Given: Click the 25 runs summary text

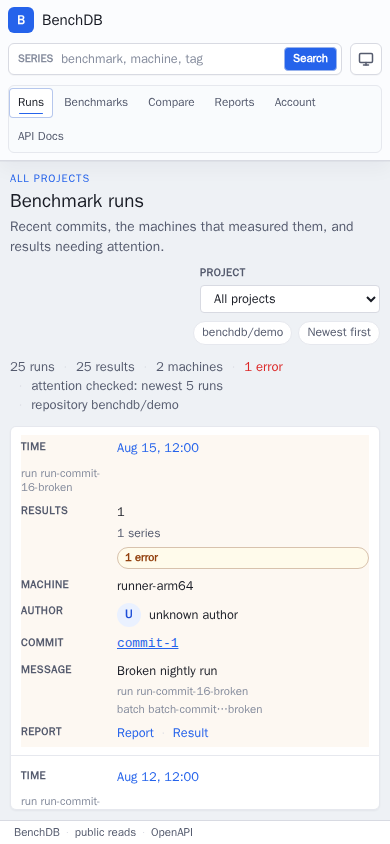Looking at the screenshot, I should pos(32,367).
